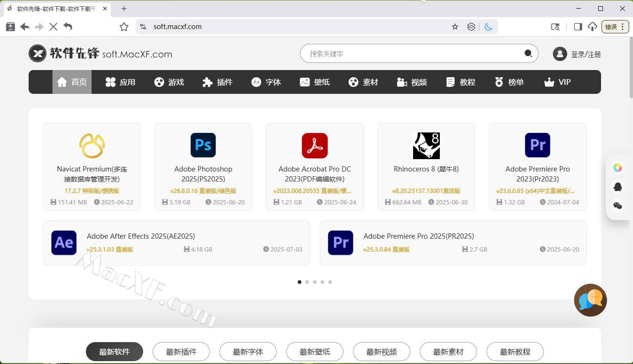
Task: Open the 素材 navigation item
Action: click(363, 82)
